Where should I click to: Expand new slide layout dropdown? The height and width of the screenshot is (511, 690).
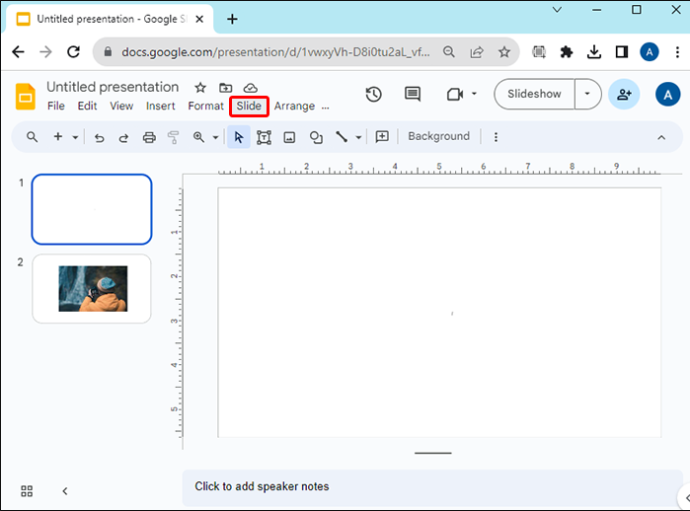pos(75,137)
